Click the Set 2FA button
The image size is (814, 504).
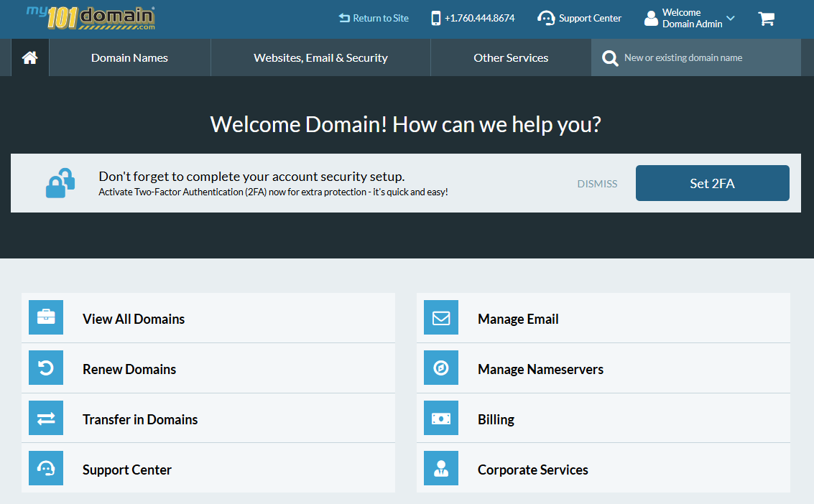click(x=712, y=183)
